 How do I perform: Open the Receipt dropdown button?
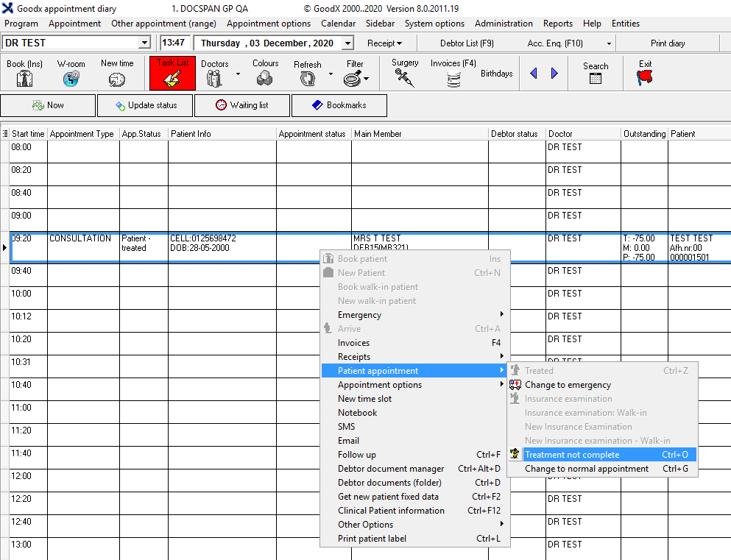click(384, 43)
